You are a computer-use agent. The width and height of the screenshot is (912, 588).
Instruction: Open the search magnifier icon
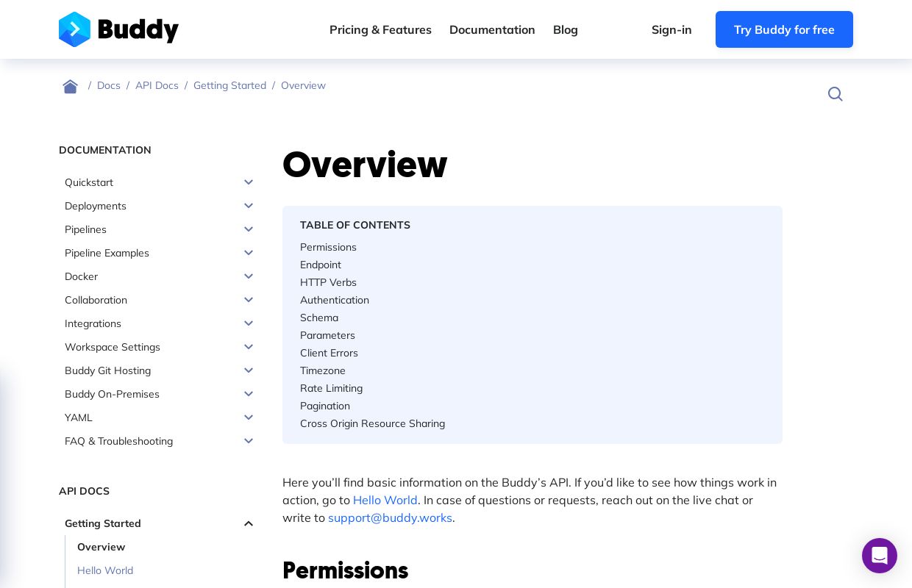pyautogui.click(x=835, y=94)
